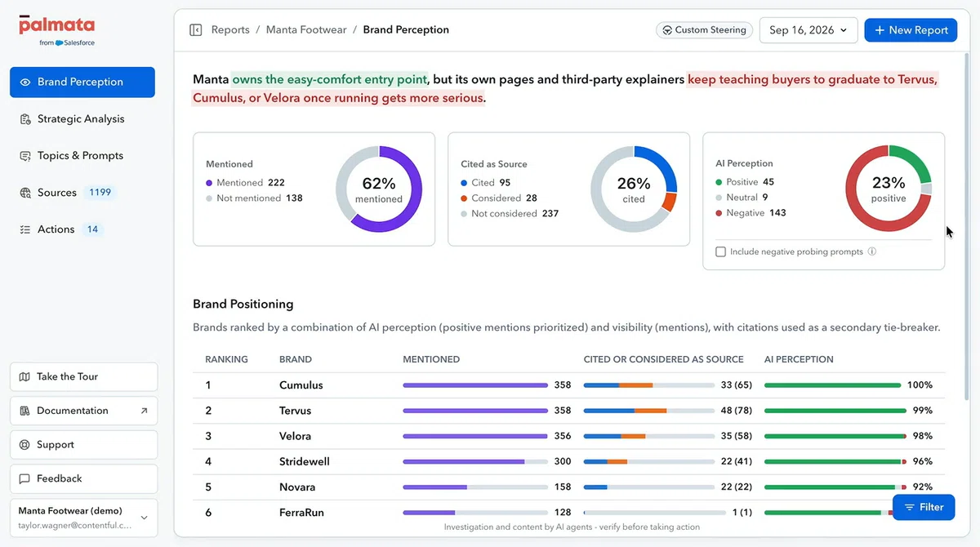Go to Manta Footwear breadcrumb

click(x=306, y=30)
